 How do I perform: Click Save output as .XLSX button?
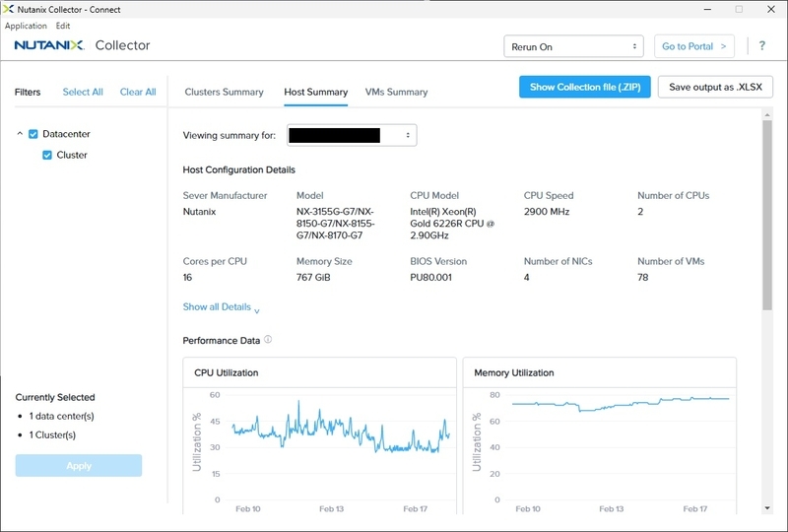(715, 87)
